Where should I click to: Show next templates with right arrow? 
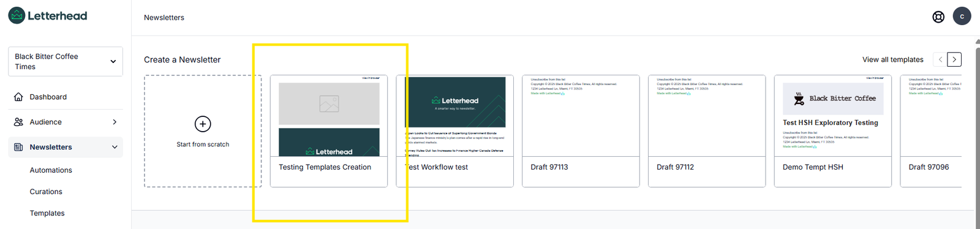954,59
